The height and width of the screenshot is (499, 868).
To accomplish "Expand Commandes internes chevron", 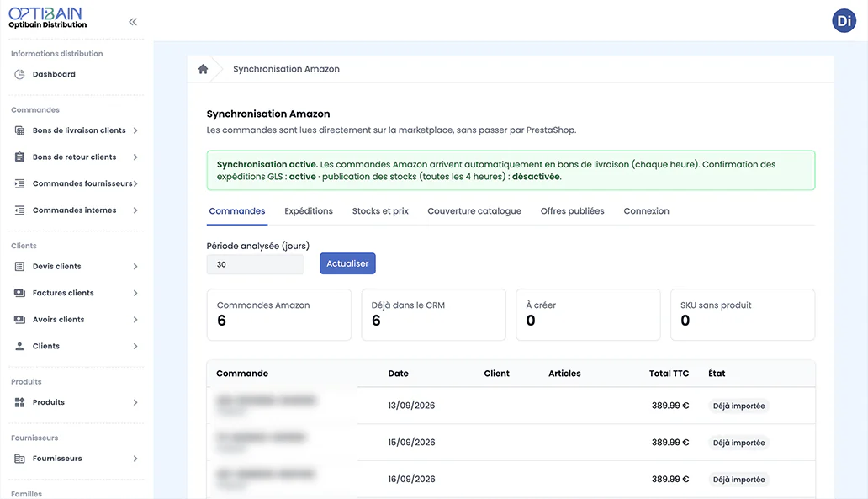I will coord(135,210).
